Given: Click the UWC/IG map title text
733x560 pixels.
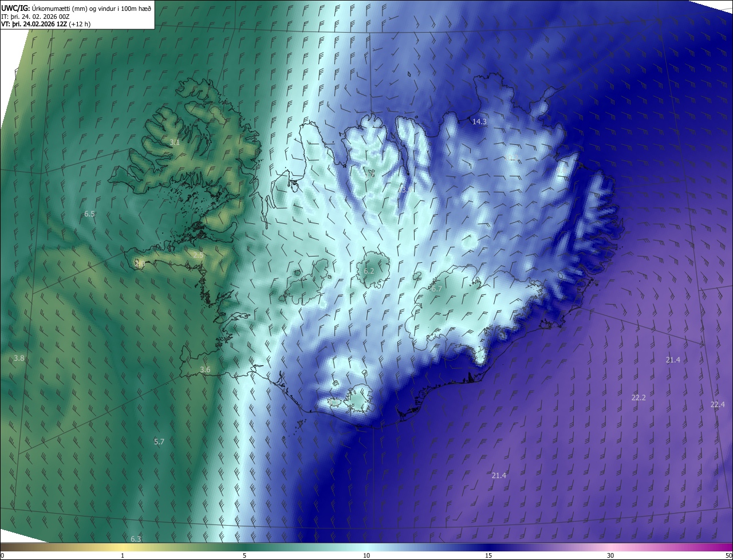Looking at the screenshot, I should [x=76, y=8].
